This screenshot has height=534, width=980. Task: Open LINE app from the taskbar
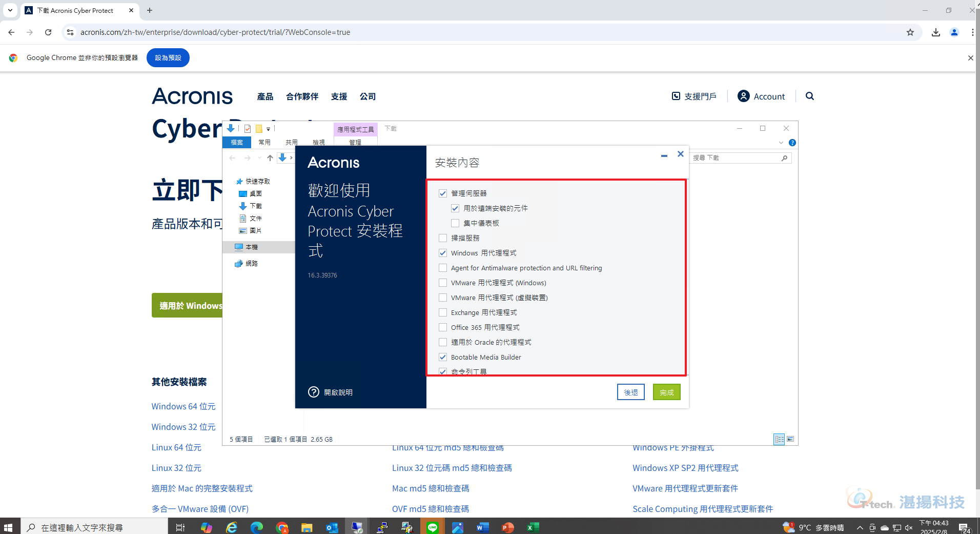click(x=432, y=527)
